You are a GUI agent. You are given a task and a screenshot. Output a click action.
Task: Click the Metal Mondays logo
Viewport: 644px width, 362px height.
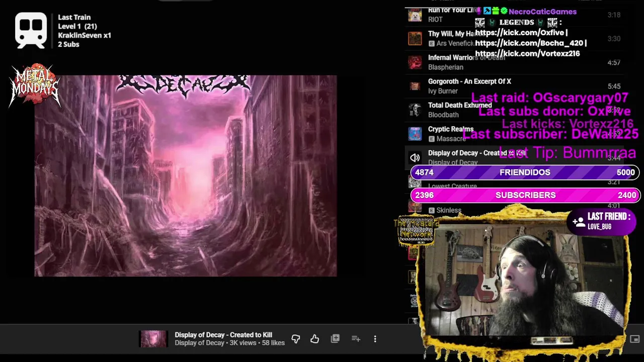pyautogui.click(x=34, y=85)
